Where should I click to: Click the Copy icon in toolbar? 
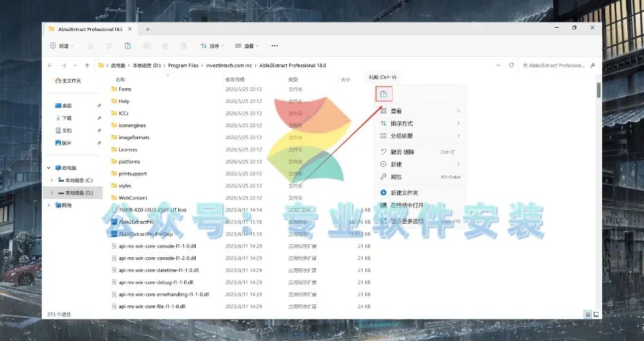(109, 46)
